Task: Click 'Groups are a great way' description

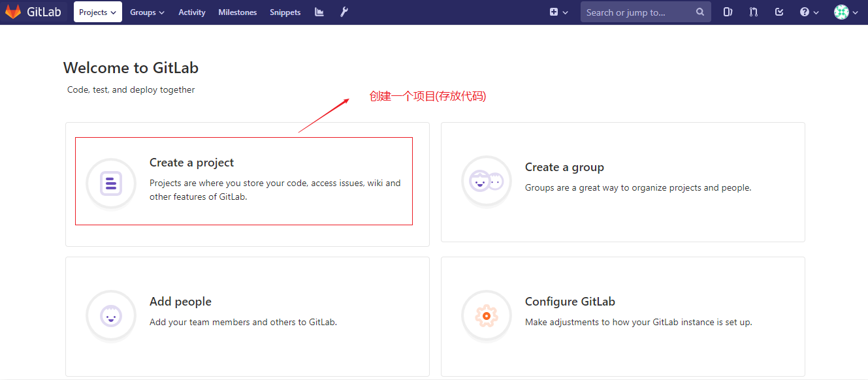Action: pyautogui.click(x=638, y=187)
